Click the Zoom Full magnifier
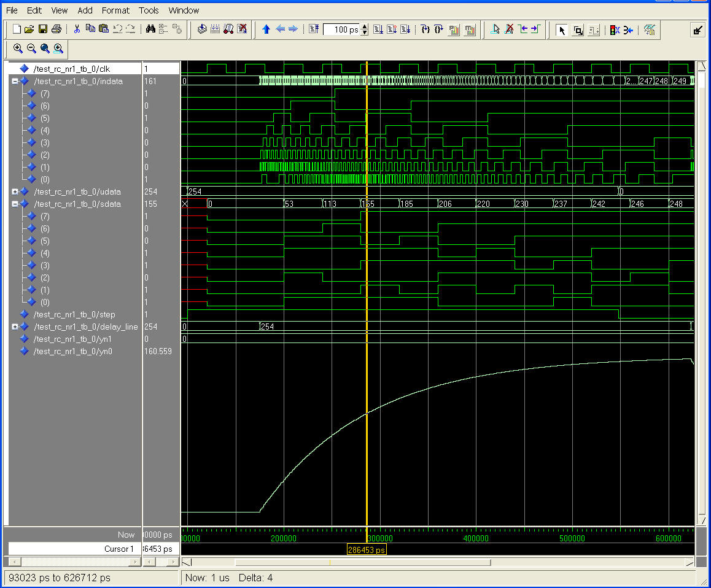Image resolution: width=711 pixels, height=588 pixels. pos(45,48)
